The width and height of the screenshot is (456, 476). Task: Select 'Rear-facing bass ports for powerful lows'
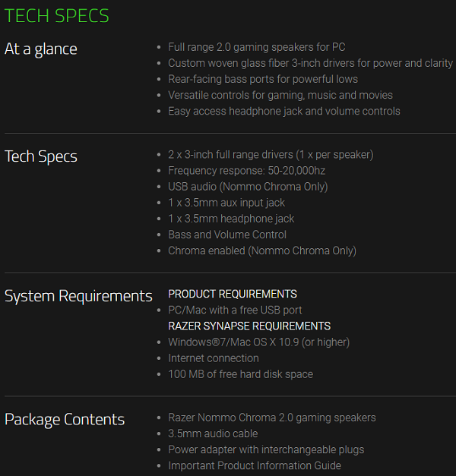coord(262,79)
